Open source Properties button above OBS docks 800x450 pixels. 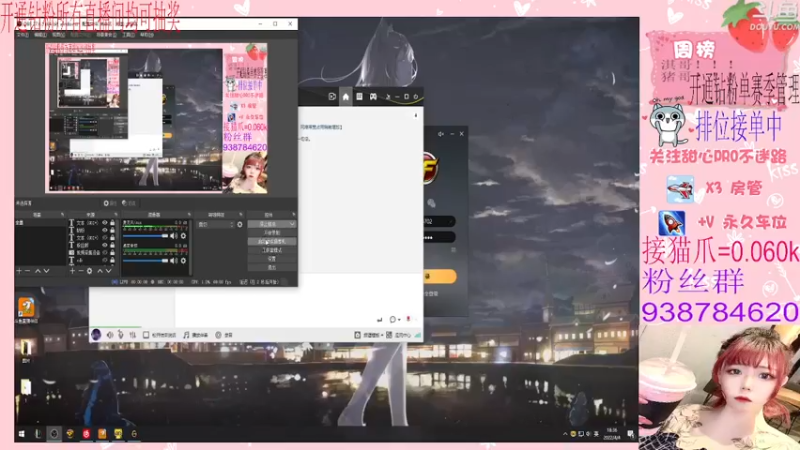[109, 203]
